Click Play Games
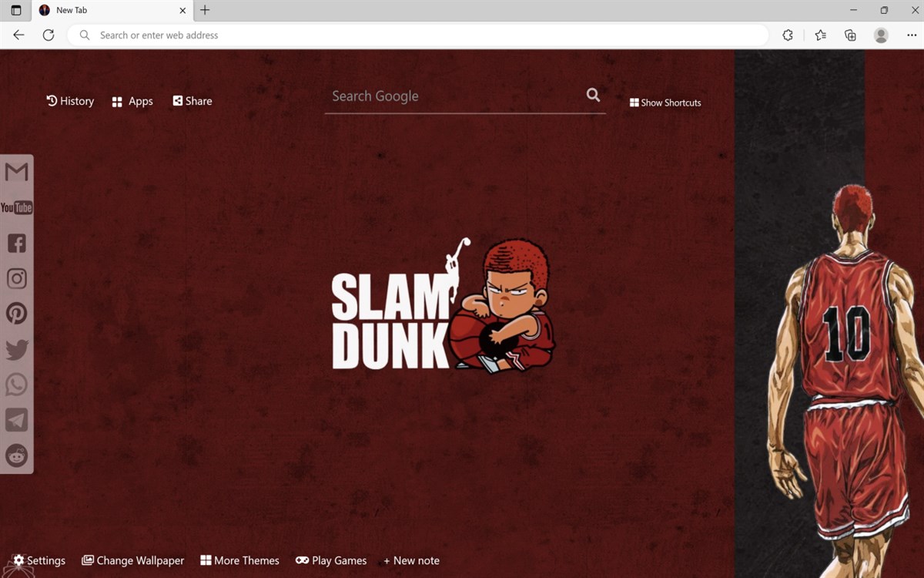Viewport: 924px width, 578px height. 331,560
